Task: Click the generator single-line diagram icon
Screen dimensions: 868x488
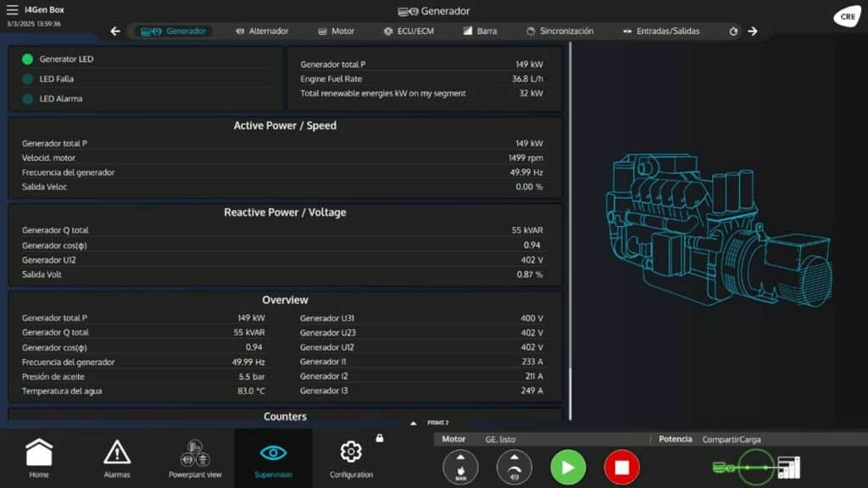Action: pyautogui.click(x=755, y=467)
